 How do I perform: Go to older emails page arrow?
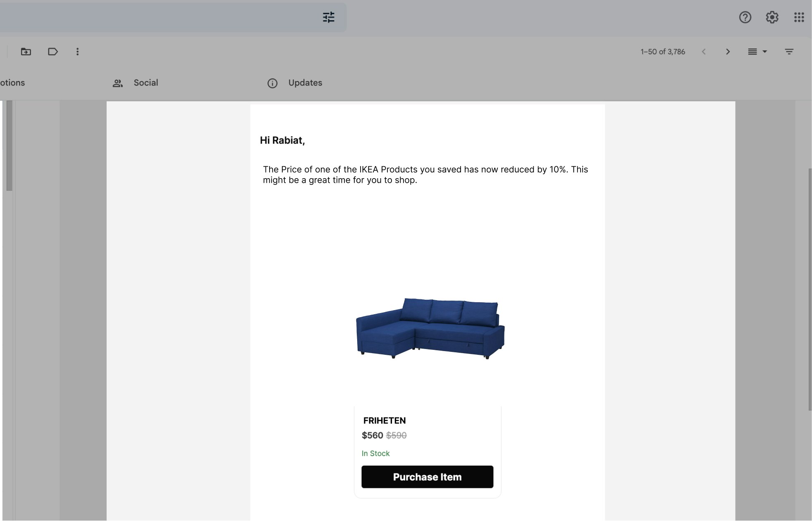(728, 52)
